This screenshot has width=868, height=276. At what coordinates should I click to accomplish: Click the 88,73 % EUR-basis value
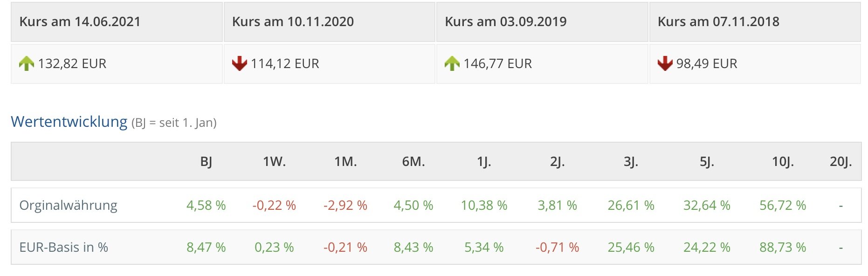click(x=782, y=248)
